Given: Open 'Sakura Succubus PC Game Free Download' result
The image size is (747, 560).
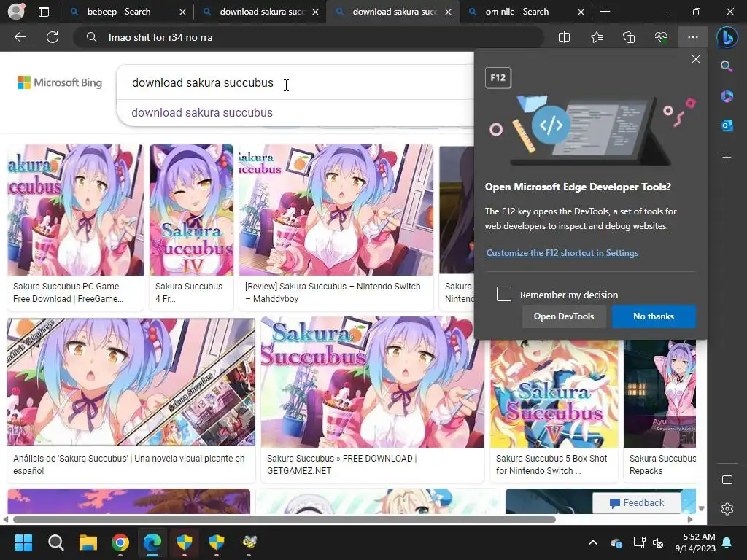Looking at the screenshot, I should tap(75, 227).
